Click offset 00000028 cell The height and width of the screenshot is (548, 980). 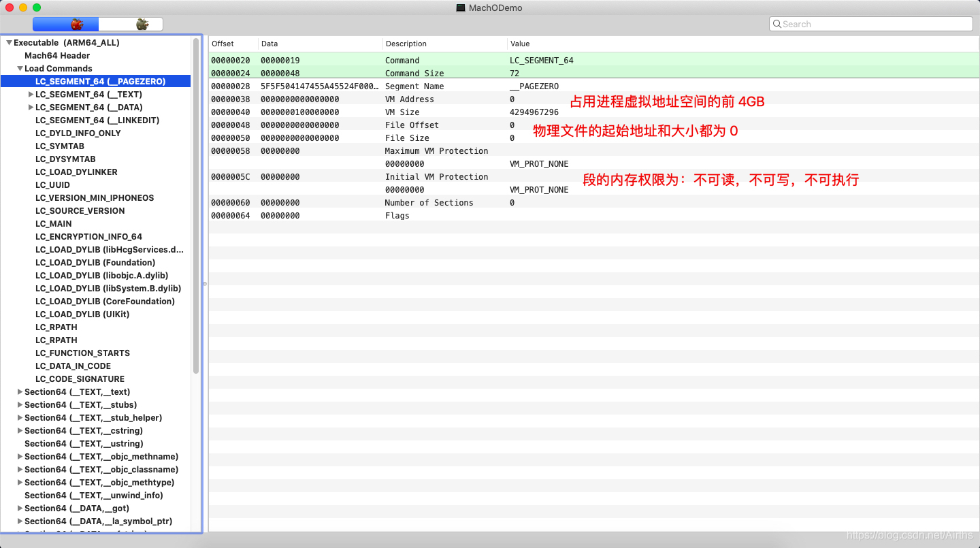[231, 86]
